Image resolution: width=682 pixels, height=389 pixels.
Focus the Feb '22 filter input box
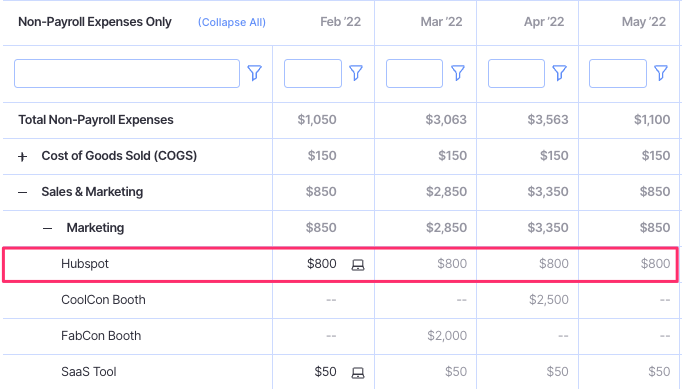pyautogui.click(x=313, y=74)
